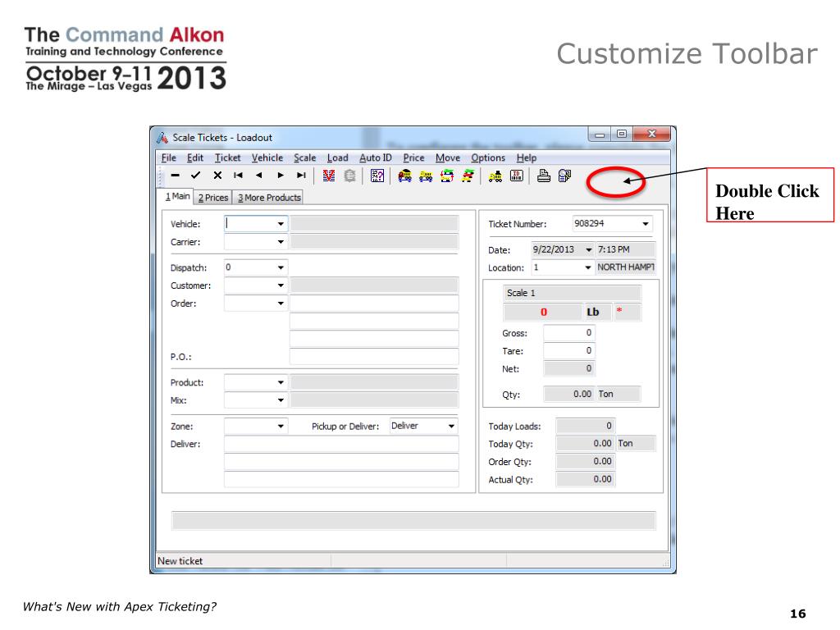Open the Vehicle menu
This screenshot has height=630, width=840.
pos(267,157)
